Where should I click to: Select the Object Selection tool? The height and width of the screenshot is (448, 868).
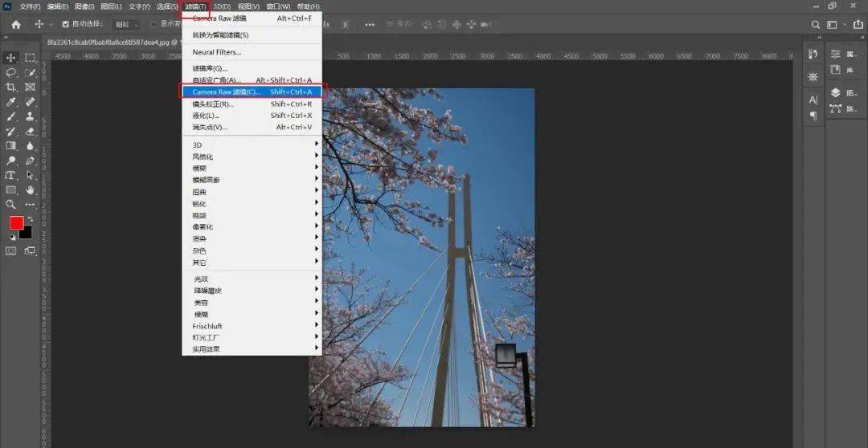[x=30, y=72]
